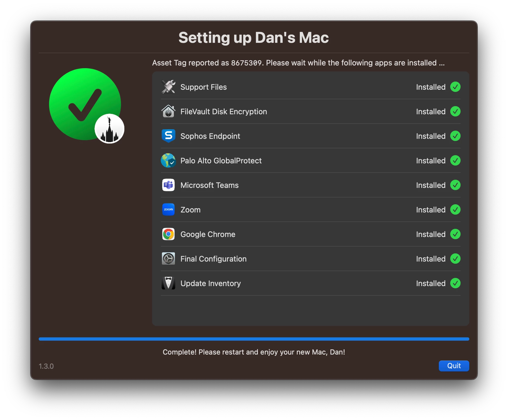Select the Zoom list item text
This screenshot has width=508, height=420.
[x=190, y=210]
